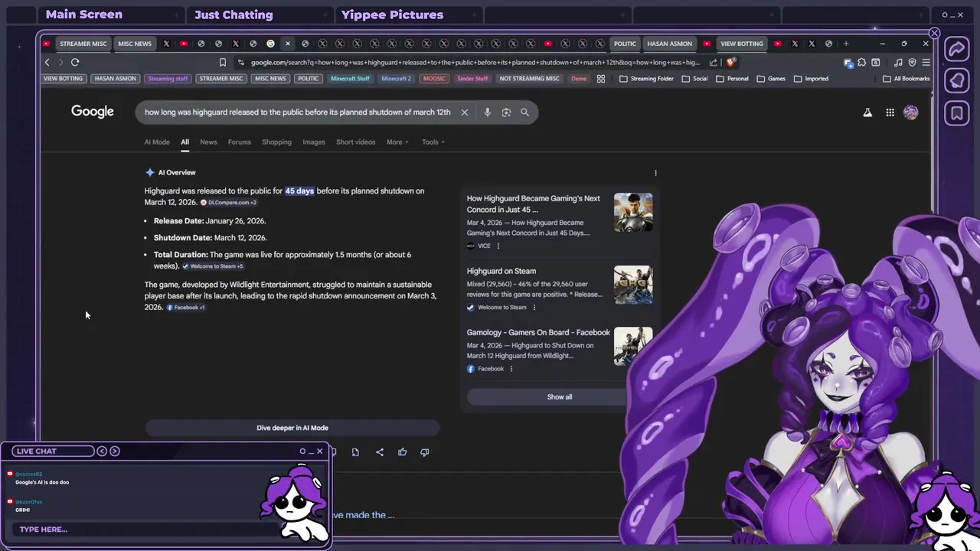Viewport: 980px width, 551px height.
Task: Expand the Welcome to Steam +5 sources chip
Action: 213,266
